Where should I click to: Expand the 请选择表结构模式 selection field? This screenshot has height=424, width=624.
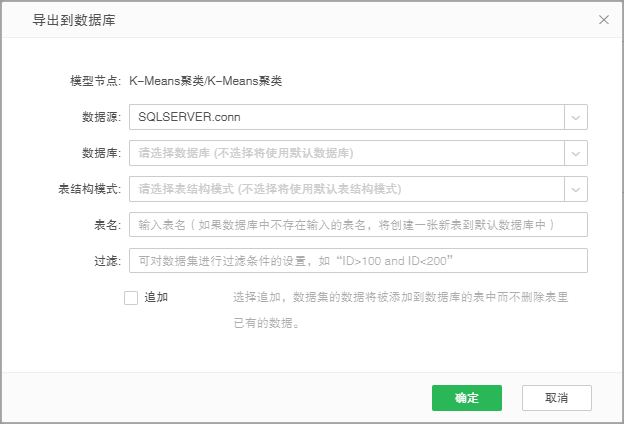point(346,189)
